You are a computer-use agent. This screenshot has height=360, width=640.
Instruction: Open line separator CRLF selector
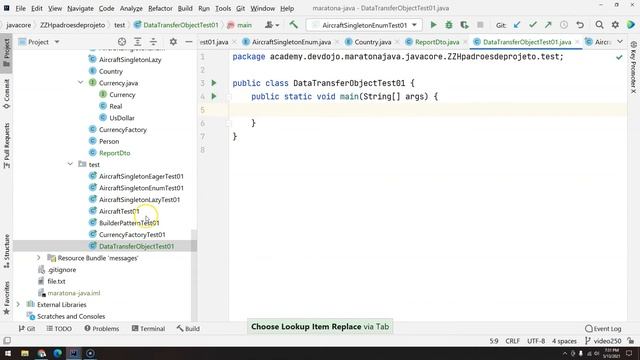click(512, 341)
